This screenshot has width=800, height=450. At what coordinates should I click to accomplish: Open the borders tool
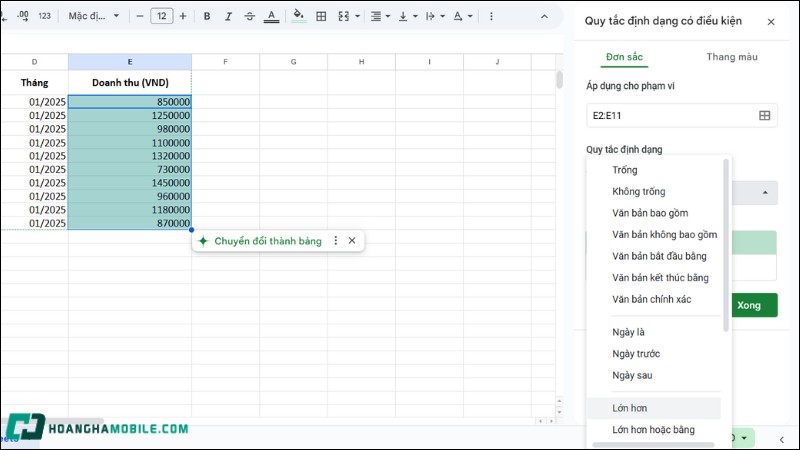[321, 16]
